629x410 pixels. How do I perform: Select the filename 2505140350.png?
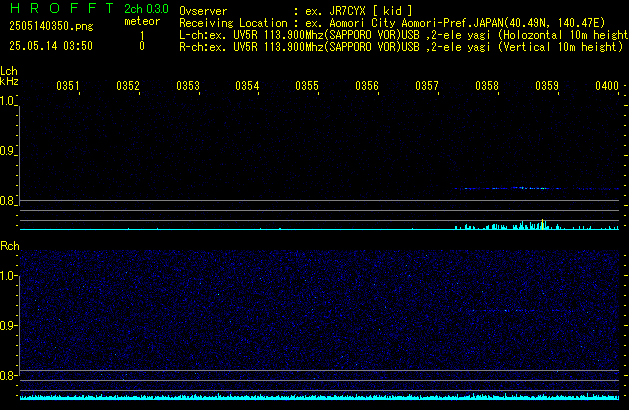(51, 26)
